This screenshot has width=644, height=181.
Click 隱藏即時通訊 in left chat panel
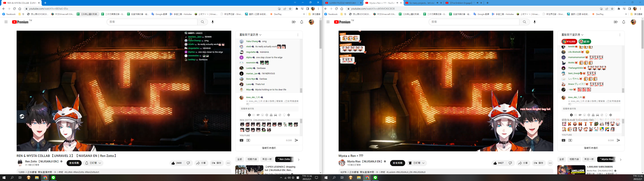pyautogui.click(x=269, y=148)
